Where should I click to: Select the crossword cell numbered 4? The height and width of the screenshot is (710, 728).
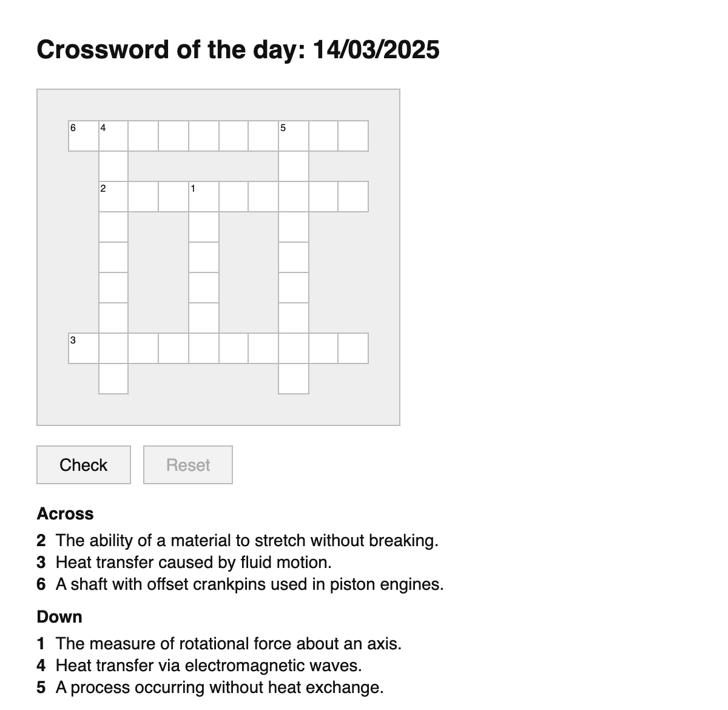(113, 136)
